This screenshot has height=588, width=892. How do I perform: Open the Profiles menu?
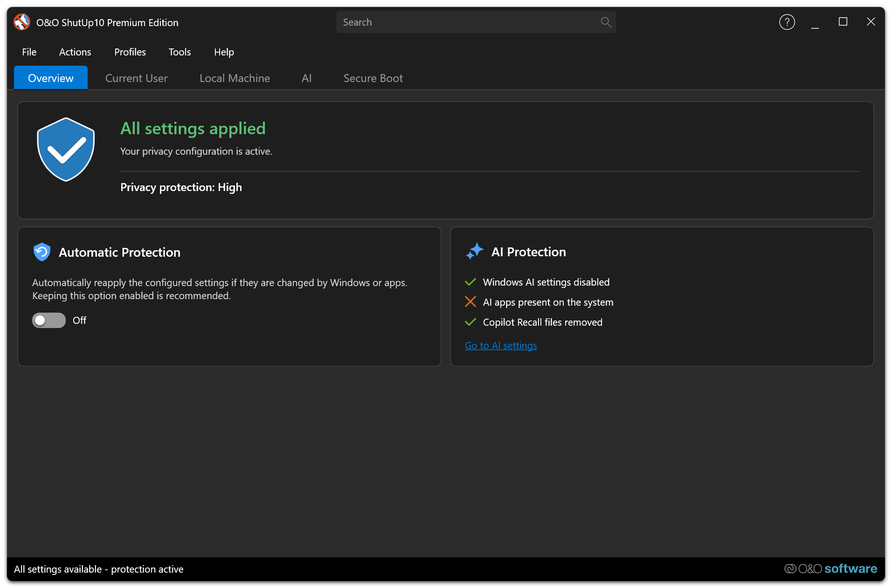130,52
